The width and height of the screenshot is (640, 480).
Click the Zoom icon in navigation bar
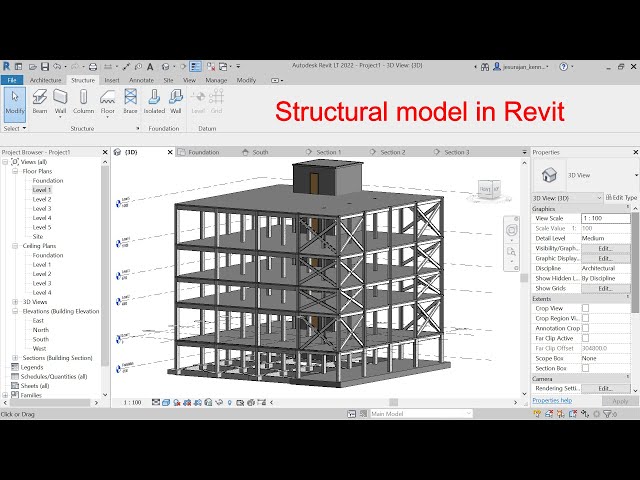[x=511, y=251]
